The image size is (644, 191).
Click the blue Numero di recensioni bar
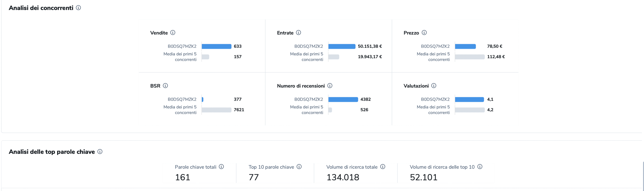tap(343, 99)
